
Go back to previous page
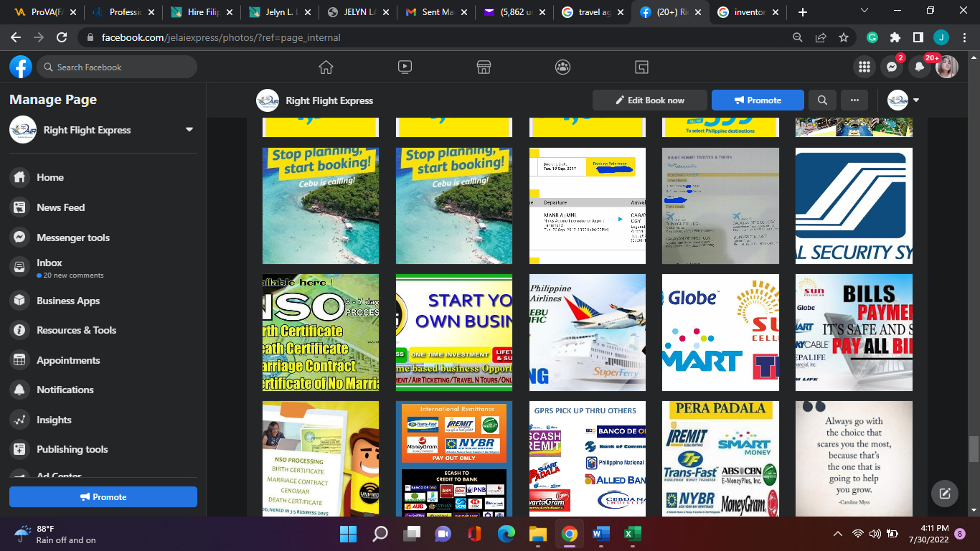coord(15,37)
